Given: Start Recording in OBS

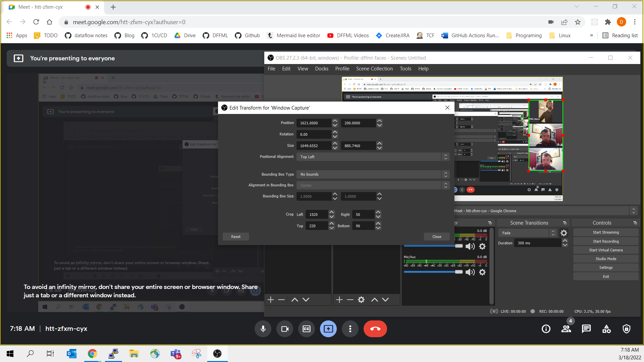Looking at the screenshot, I should point(606,241).
